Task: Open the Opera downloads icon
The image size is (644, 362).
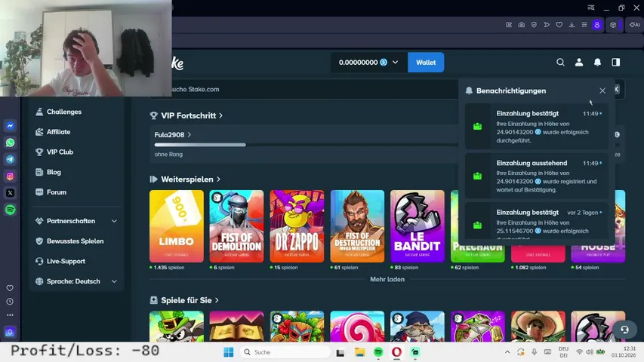Action: [x=572, y=25]
